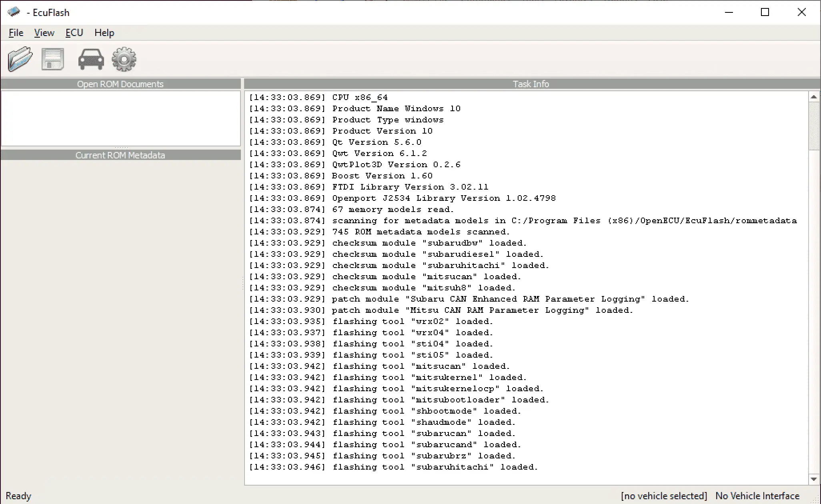Open the Help menu
This screenshot has height=504, width=821.
pyautogui.click(x=104, y=33)
